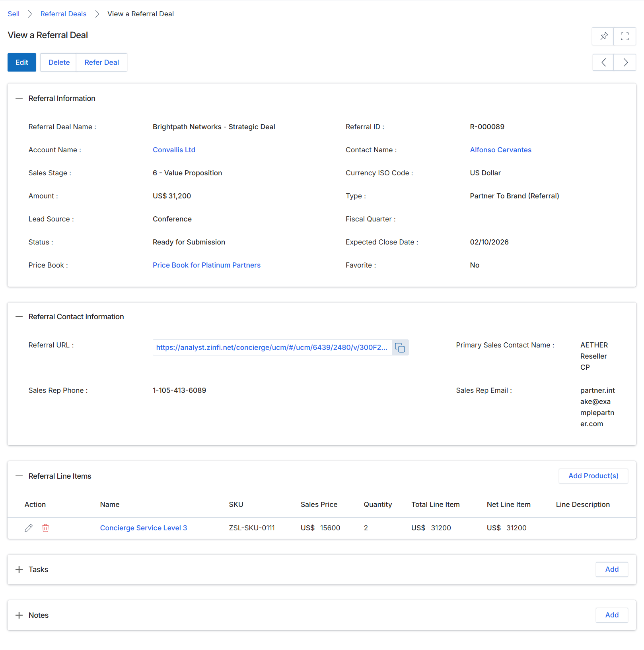The height and width of the screenshot is (650, 644).
Task: Click the Sales Stage 6 - Value Proposition
Action: [187, 173]
